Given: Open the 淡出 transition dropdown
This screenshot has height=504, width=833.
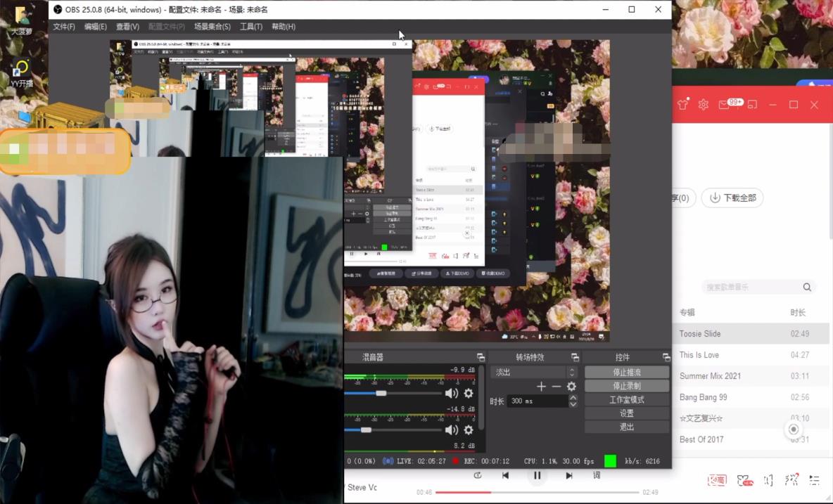Looking at the screenshot, I should [x=535, y=372].
